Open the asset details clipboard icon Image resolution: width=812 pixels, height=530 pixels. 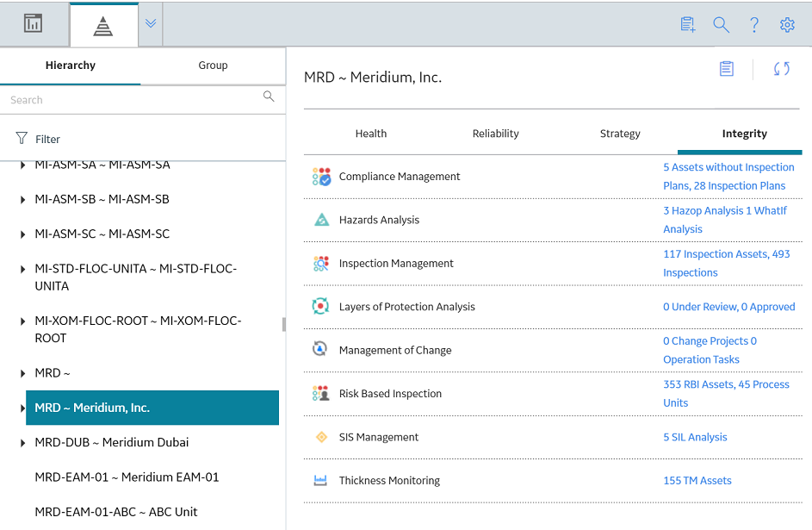[727, 68]
